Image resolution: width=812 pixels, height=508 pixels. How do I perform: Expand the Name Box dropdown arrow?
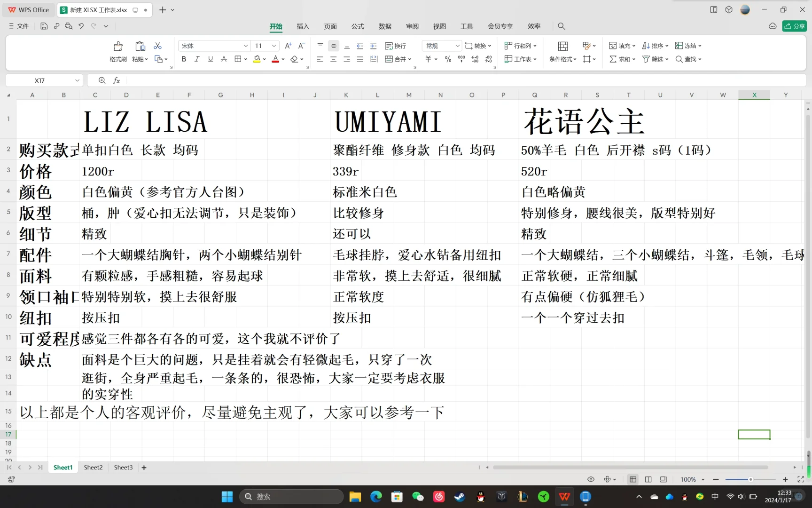coord(77,80)
